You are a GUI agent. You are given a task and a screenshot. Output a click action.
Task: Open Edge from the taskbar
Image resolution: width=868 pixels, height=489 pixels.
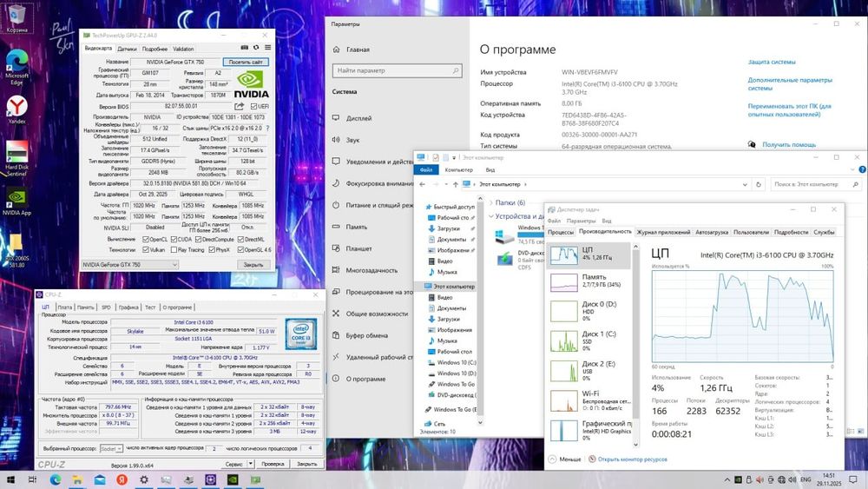pyautogui.click(x=56, y=479)
